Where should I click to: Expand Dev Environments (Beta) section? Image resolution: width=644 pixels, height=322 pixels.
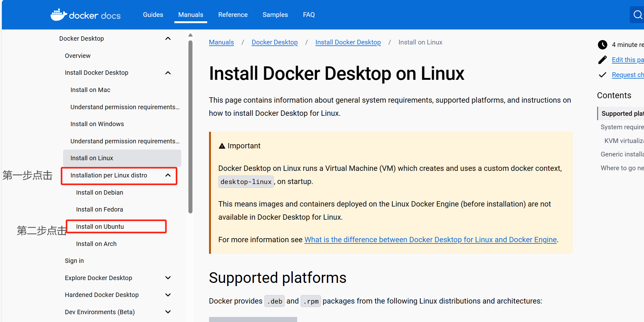pyautogui.click(x=168, y=312)
